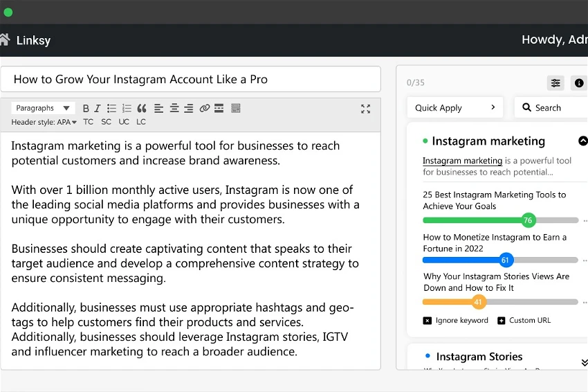Image resolution: width=588 pixels, height=392 pixels.
Task: Toggle the Custom URL option
Action: coord(500,321)
